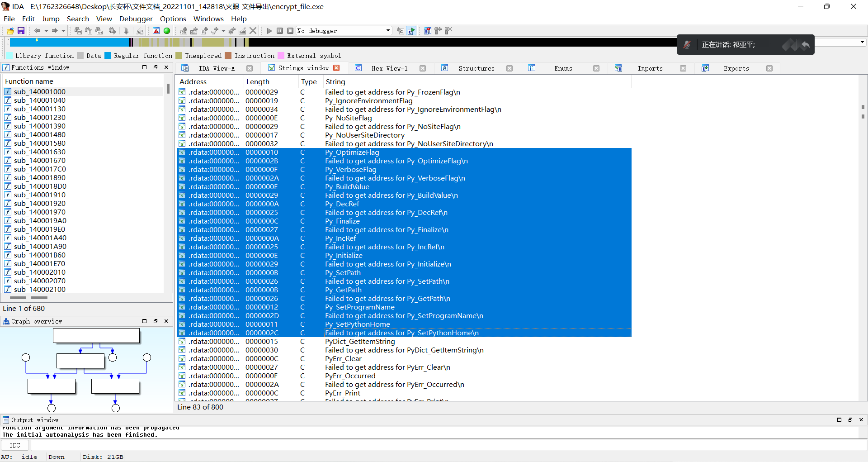Sort by the String column header
This screenshot has height=462, width=868.
pyautogui.click(x=477, y=81)
